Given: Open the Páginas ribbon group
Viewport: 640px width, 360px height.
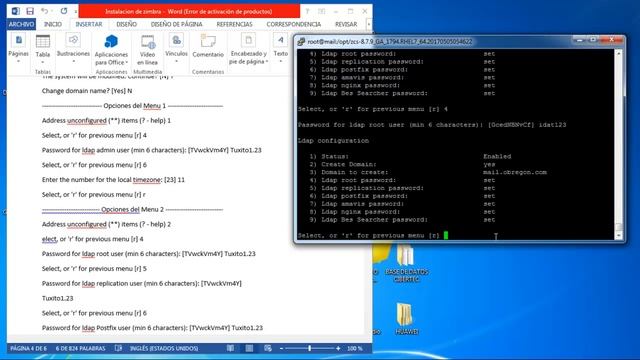Looking at the screenshot, I should pyautogui.click(x=18, y=49).
